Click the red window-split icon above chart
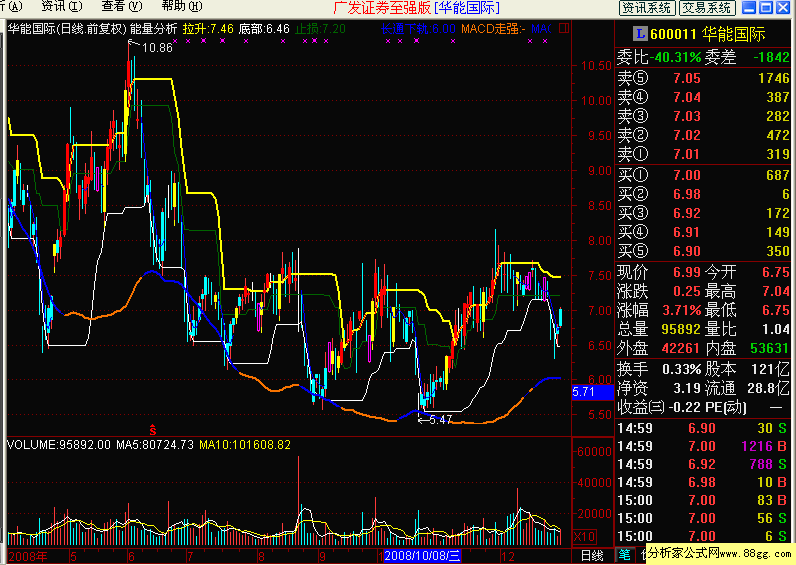 (x=564, y=28)
